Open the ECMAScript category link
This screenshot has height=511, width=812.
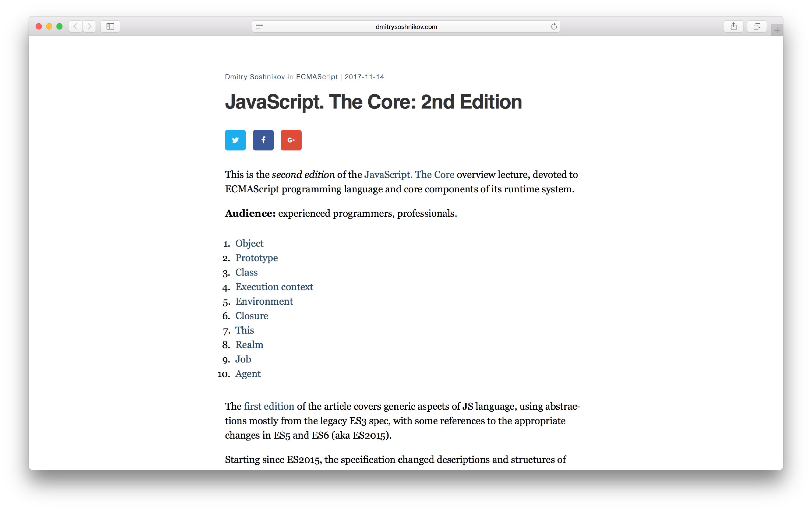[317, 76]
